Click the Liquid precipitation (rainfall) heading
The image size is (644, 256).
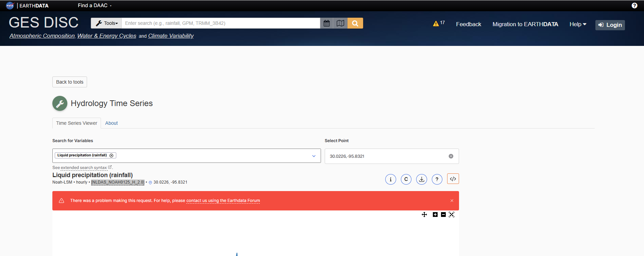pyautogui.click(x=92, y=175)
